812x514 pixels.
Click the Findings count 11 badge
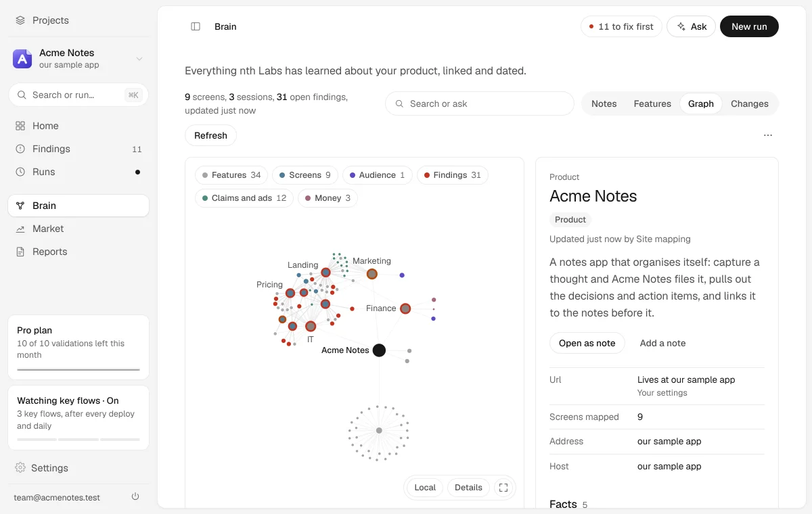137,149
